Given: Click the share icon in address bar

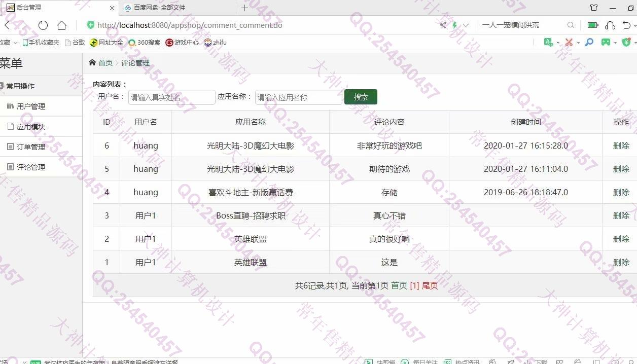Looking at the screenshot, I should tap(443, 25).
